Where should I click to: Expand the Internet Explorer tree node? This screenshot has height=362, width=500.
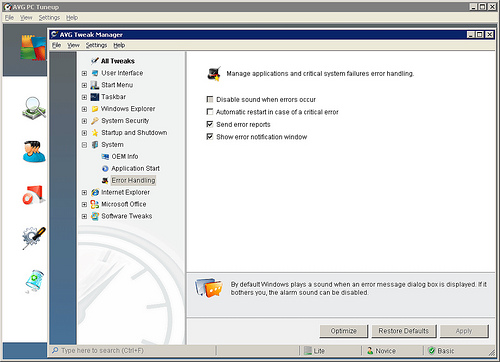tap(84, 193)
